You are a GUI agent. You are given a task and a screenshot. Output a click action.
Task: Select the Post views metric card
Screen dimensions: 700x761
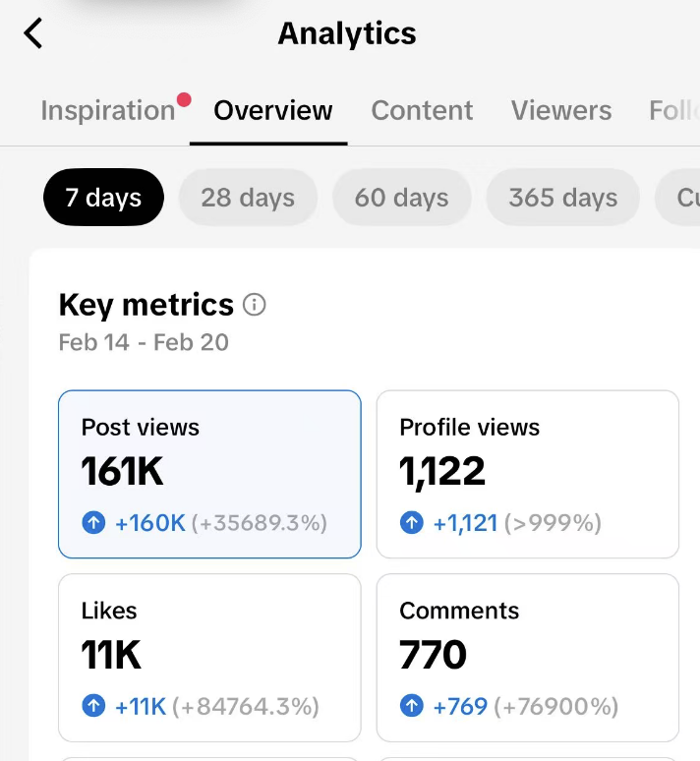(x=209, y=474)
